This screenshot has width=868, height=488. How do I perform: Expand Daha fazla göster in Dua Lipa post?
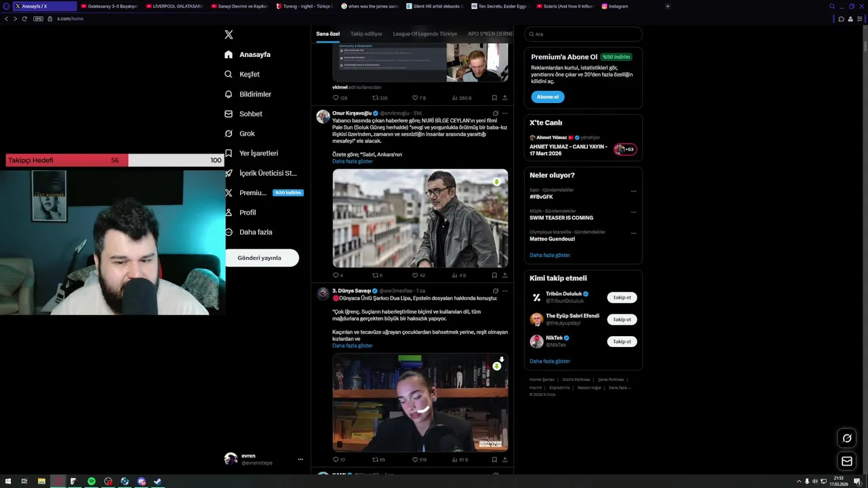point(353,346)
